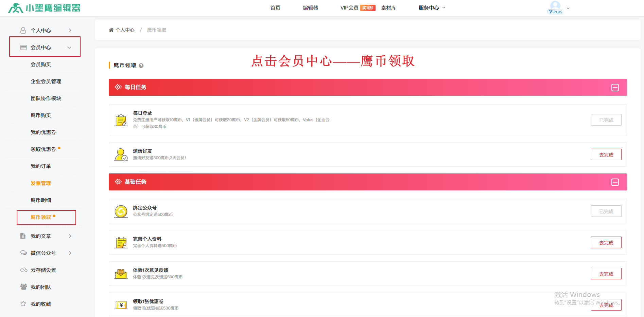This screenshot has height=317, width=644.
Task: Click the 个人中心 person icon in sidebar
Action: 23,30
